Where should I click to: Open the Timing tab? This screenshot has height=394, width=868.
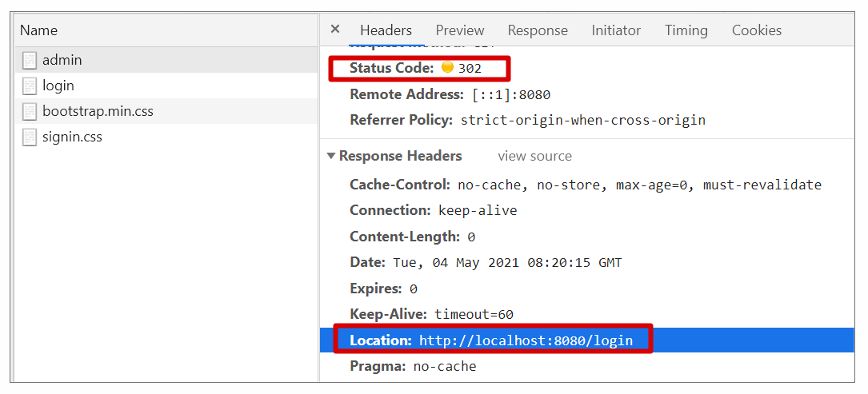(x=686, y=30)
